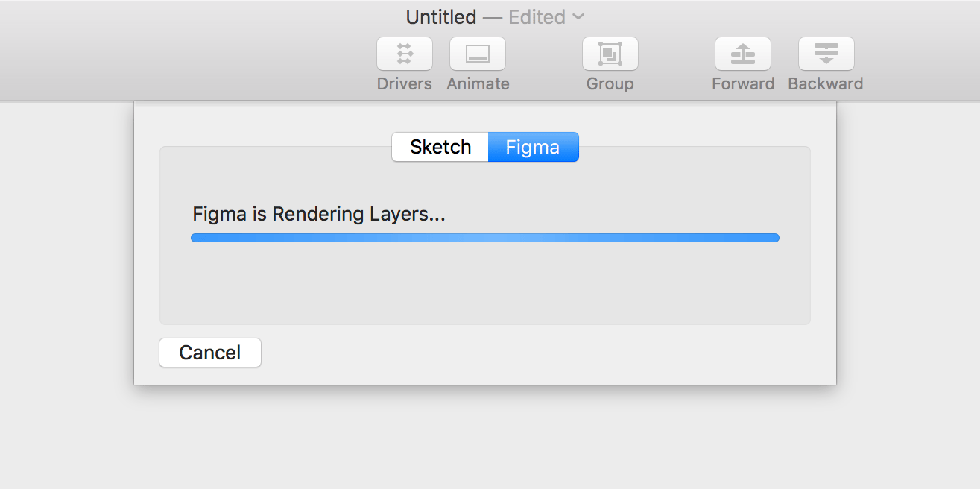Screen dimensions: 980x489
Task: Expand the chevron beside "Edited" in title
Action: (x=578, y=17)
